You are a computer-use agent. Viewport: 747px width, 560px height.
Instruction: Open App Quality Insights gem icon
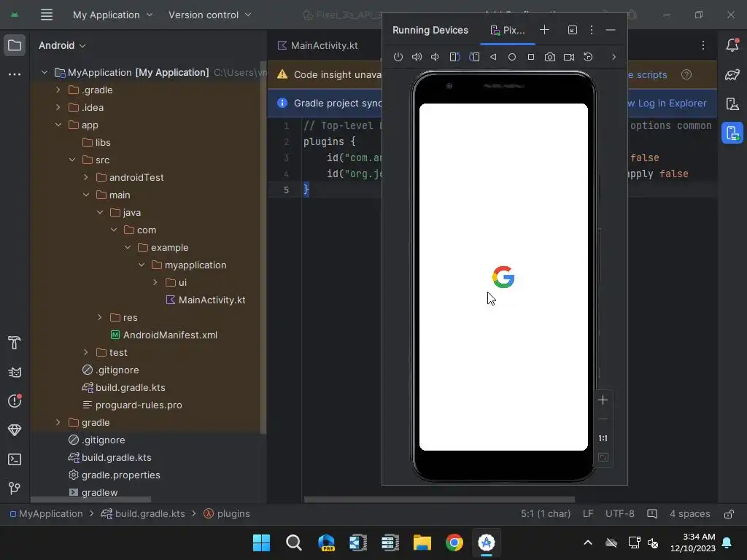tap(15, 430)
